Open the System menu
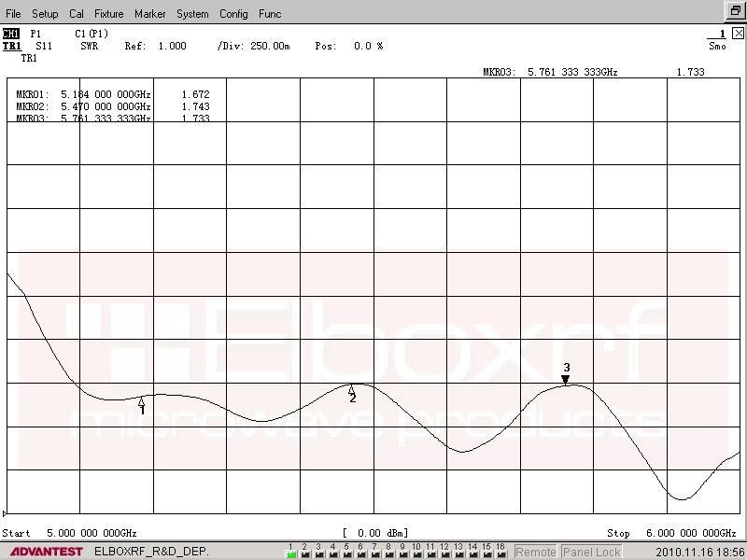Screen dimensions: 747x560 click(x=192, y=14)
